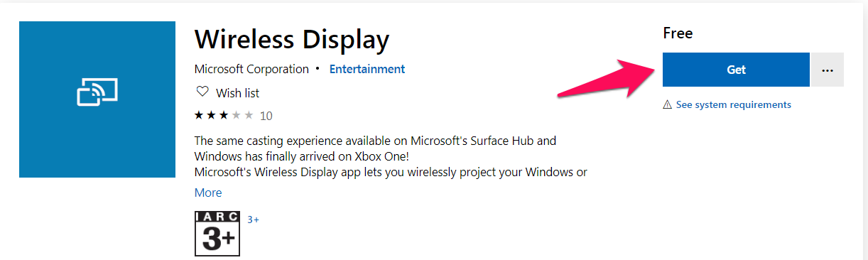The width and height of the screenshot is (868, 260).
Task: Click the blue Get button
Action: pos(736,70)
